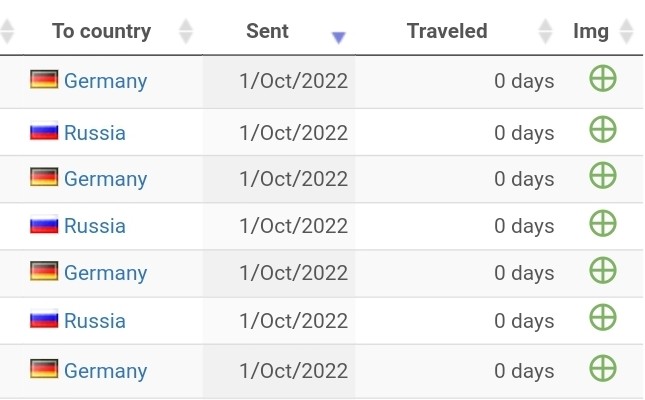
Task: Sort by Img column arrows
Action: 626,31
